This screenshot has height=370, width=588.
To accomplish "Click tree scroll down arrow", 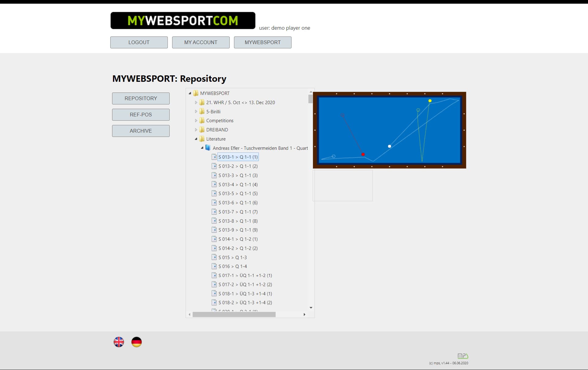I will point(311,308).
